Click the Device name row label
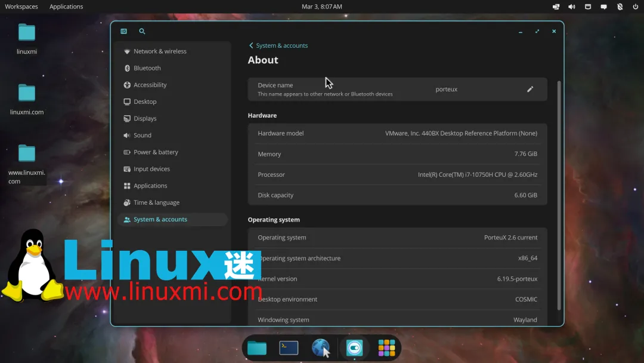The image size is (644, 363). [x=275, y=85]
